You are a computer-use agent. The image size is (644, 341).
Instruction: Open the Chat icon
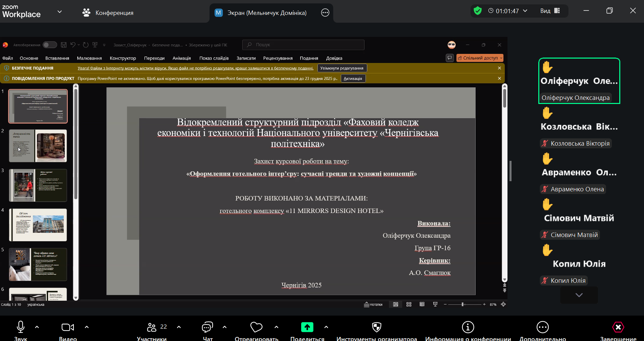(x=207, y=327)
